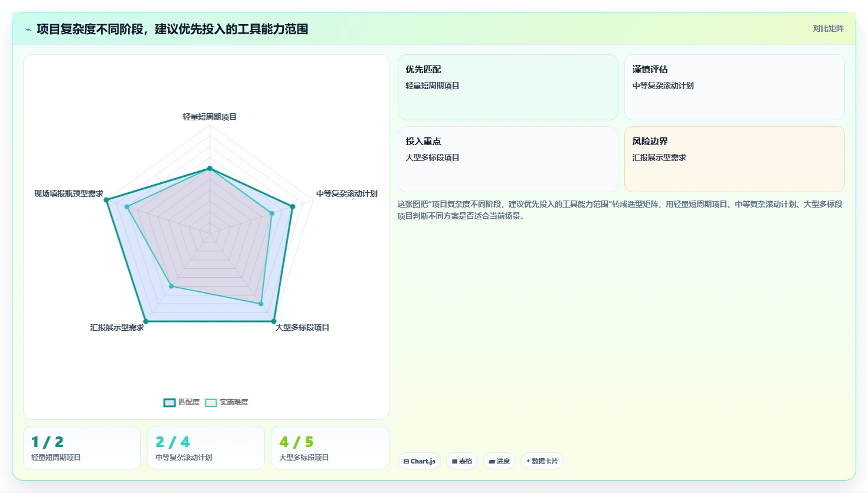
Task: Open the 2 / 4 中等复杂滚动计划 stat card
Action: [x=206, y=448]
